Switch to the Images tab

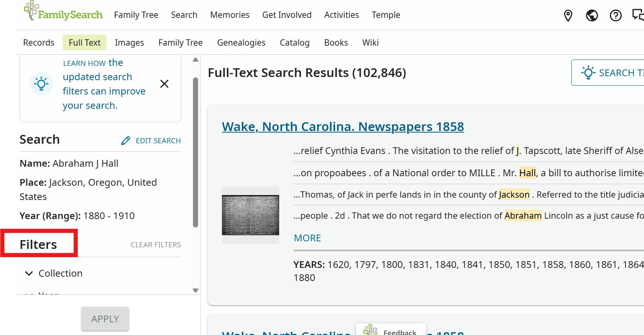click(x=129, y=42)
